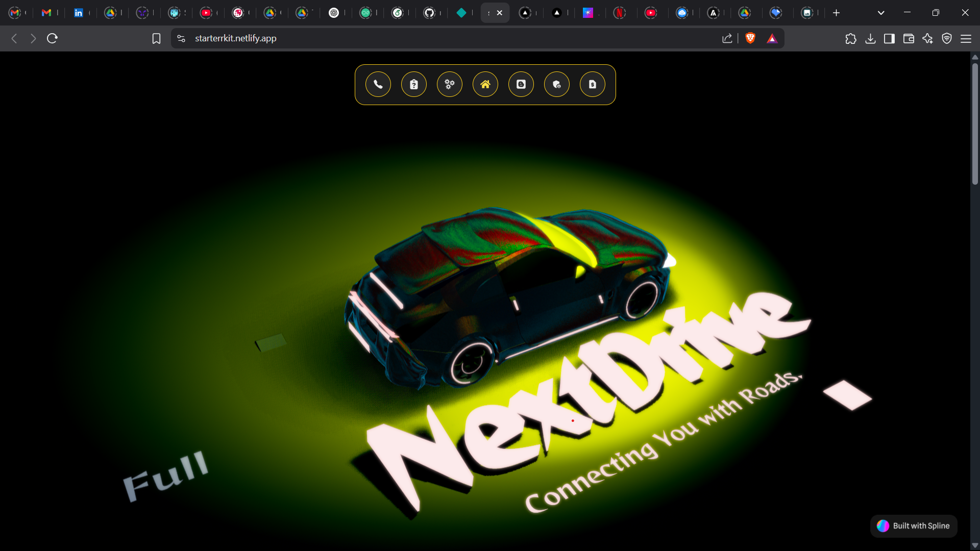Open the blog 'B' icon in navbar
980x551 pixels.
pyautogui.click(x=521, y=85)
